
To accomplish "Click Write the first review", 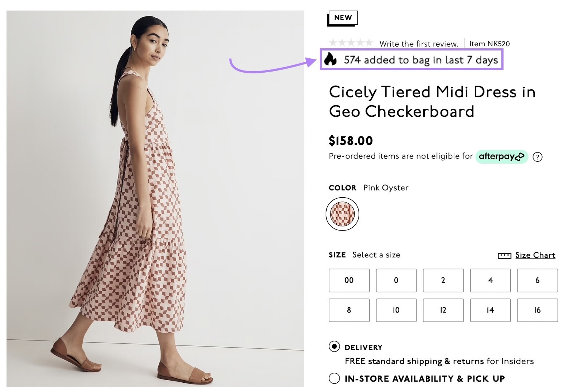I will pos(419,44).
